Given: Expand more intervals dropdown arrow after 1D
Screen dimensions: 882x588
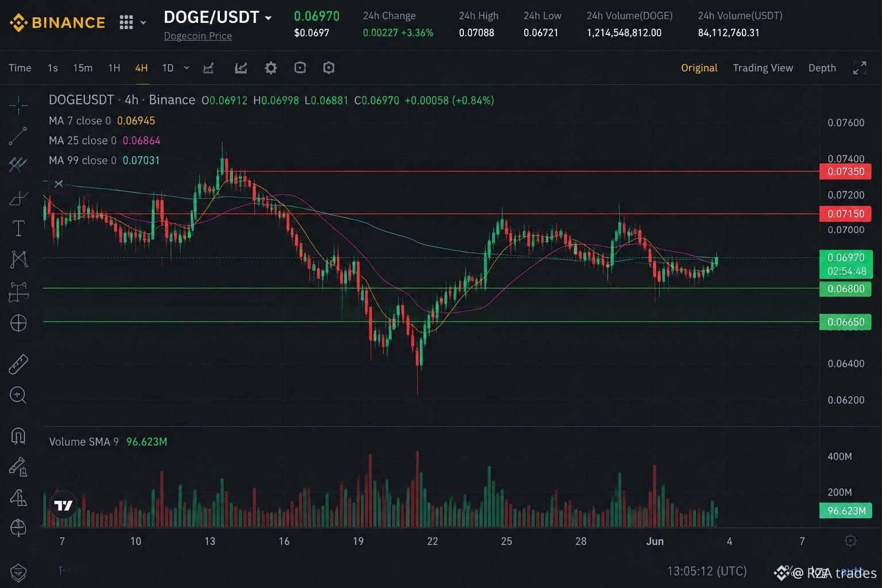Looking at the screenshot, I should (x=187, y=68).
